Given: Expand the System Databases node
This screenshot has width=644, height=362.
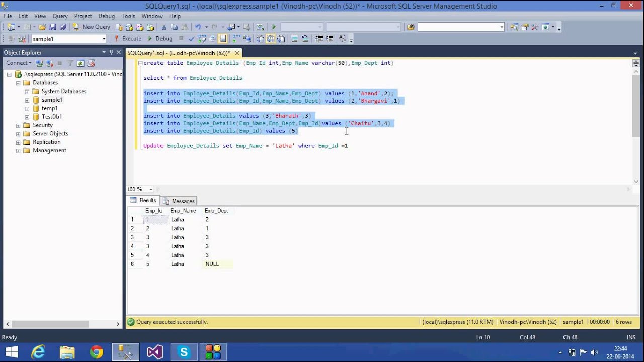Looking at the screenshot, I should pyautogui.click(x=27, y=92).
